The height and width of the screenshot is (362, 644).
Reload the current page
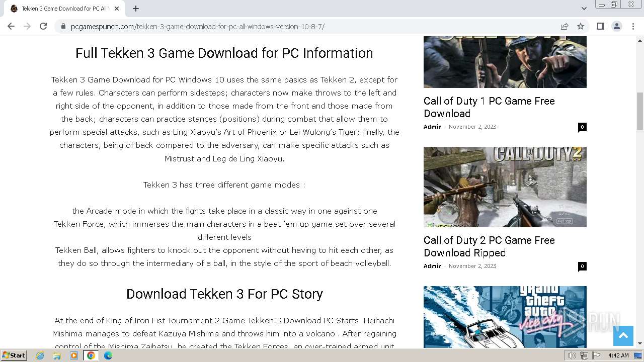[43, 26]
